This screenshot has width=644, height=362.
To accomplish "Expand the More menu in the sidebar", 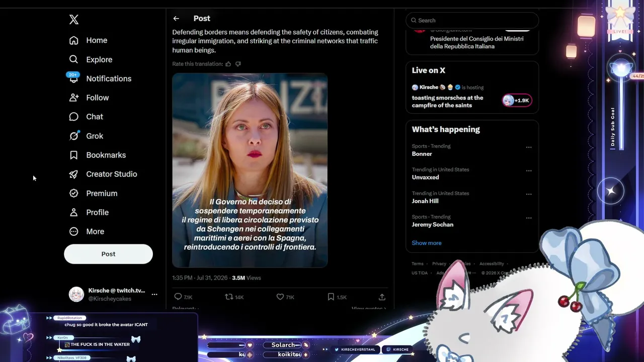I will 87,231.
